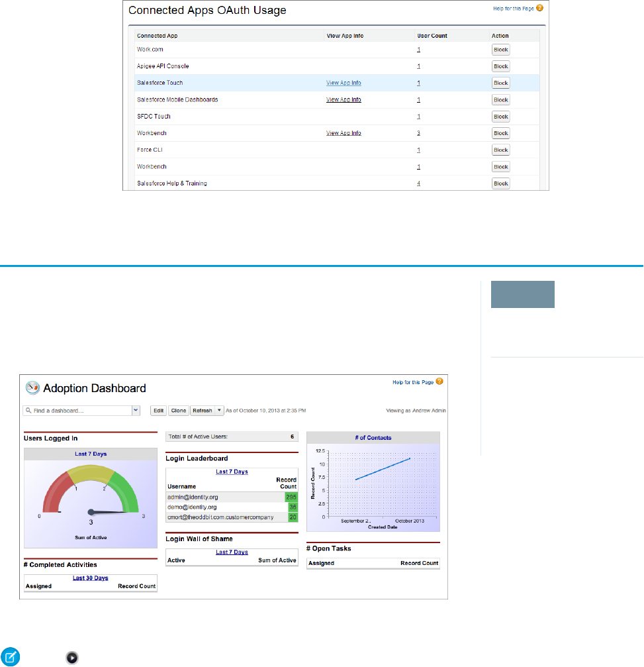Click the user count for Work.com
This screenshot has width=644, height=667.
click(419, 50)
